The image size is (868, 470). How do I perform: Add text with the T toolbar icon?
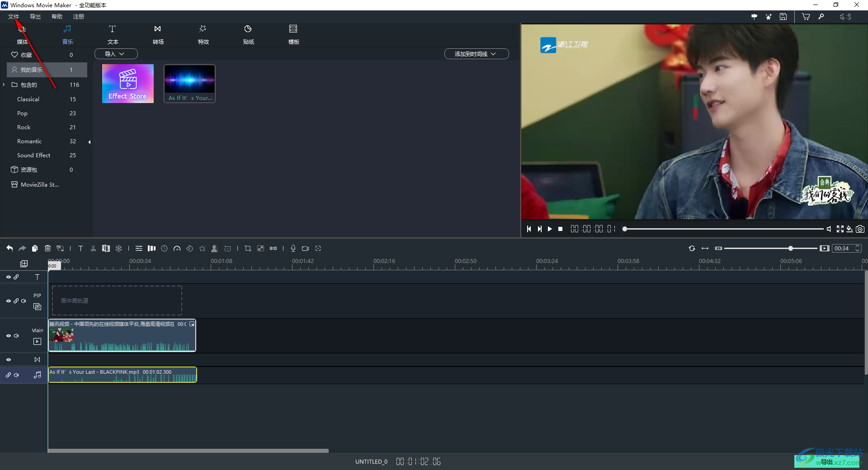tap(80, 248)
